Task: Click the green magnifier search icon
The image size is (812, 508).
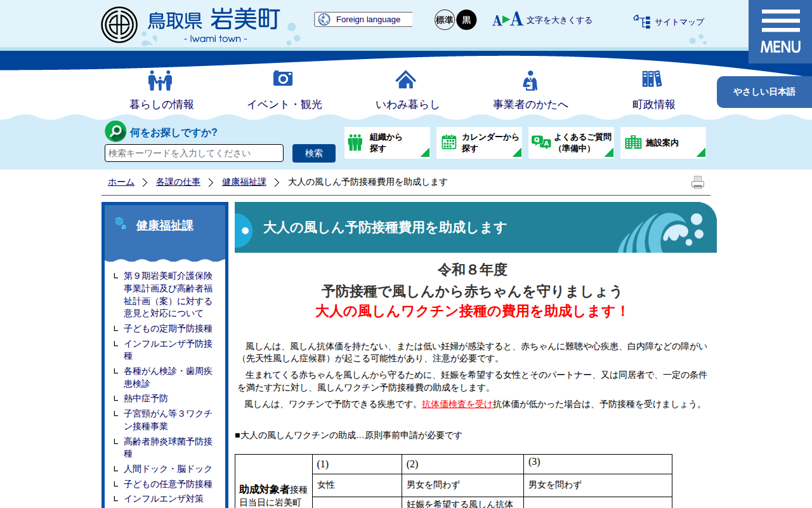Action: pyautogui.click(x=115, y=131)
